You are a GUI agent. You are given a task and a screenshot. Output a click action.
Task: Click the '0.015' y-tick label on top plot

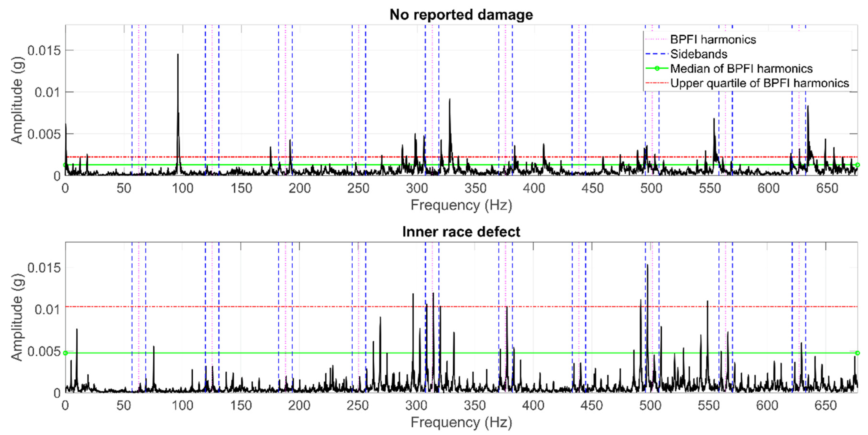[44, 51]
